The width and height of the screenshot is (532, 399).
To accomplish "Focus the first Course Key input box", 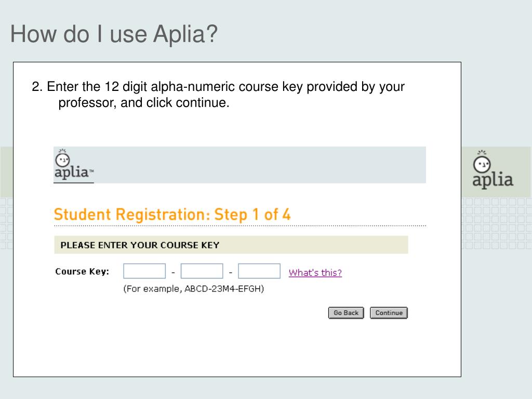I will coord(144,271).
